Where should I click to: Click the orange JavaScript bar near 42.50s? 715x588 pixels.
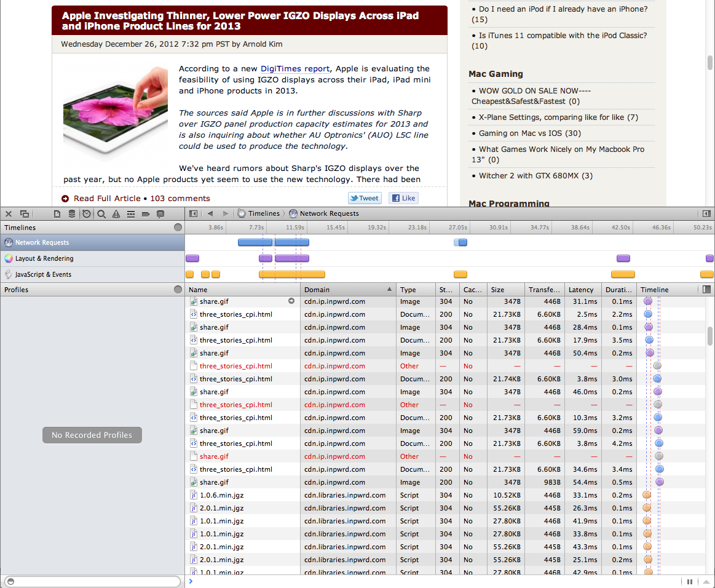(x=623, y=274)
